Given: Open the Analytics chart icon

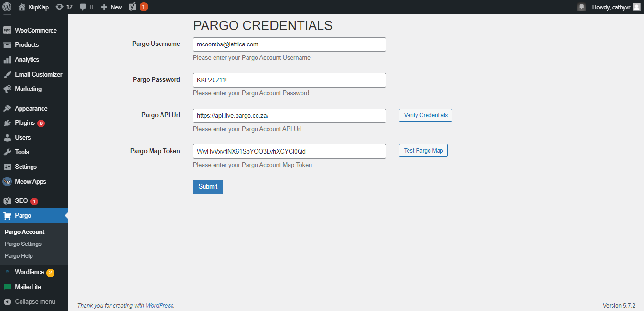Looking at the screenshot, I should (8, 59).
